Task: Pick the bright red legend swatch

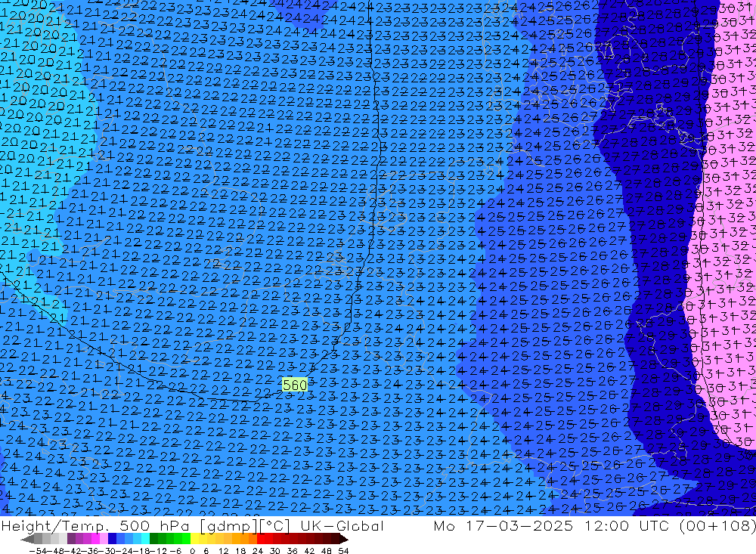Action: pos(261,540)
